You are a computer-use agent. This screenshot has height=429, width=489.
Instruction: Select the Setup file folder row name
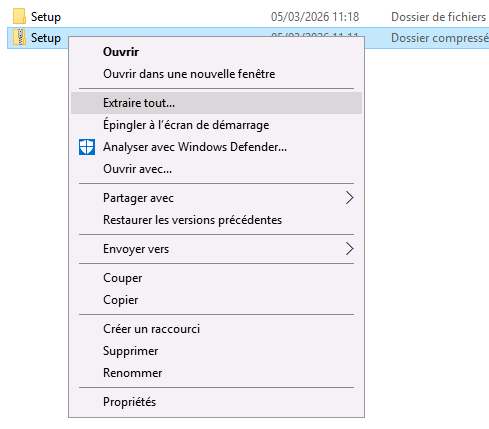(x=46, y=17)
